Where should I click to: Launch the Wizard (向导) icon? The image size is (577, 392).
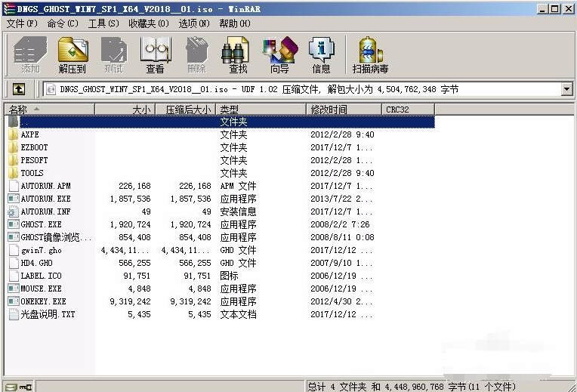pyautogui.click(x=279, y=54)
